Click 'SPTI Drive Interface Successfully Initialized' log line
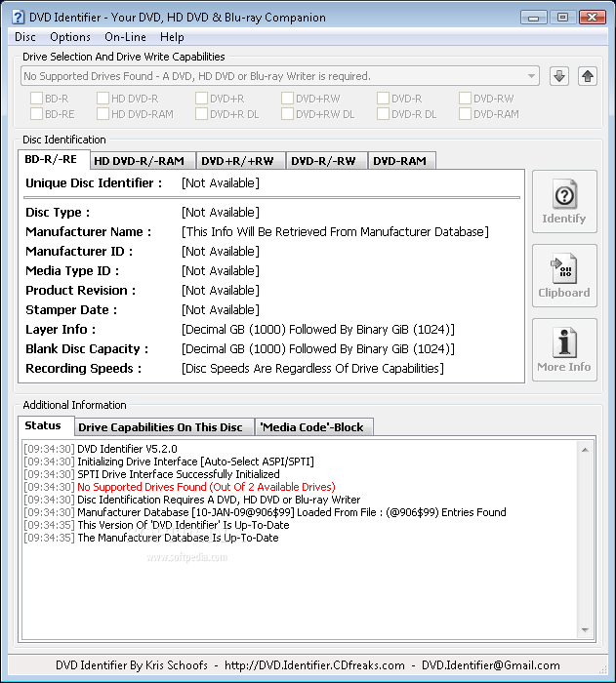The width and height of the screenshot is (616, 683). pyautogui.click(x=179, y=474)
